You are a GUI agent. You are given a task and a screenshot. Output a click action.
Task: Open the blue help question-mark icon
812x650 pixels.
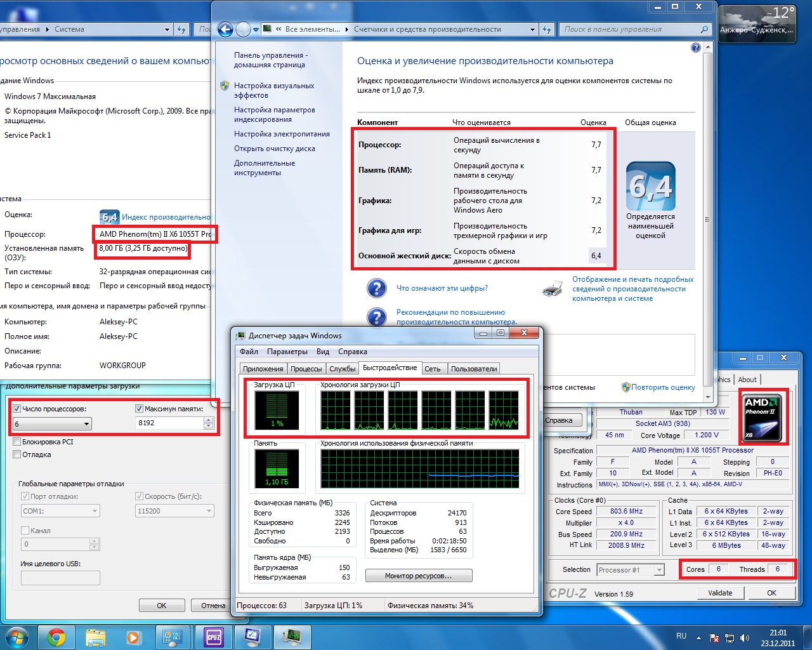[696, 48]
